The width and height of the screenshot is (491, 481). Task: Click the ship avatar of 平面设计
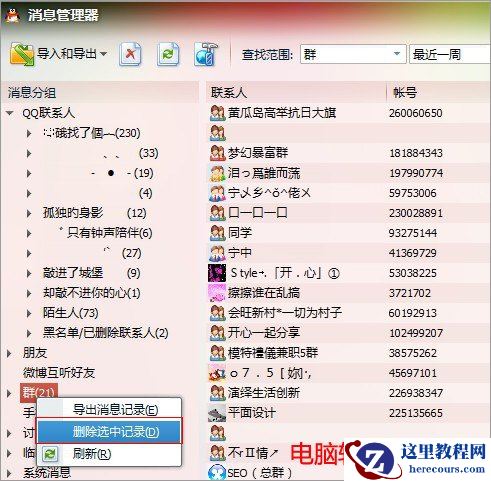(x=217, y=413)
